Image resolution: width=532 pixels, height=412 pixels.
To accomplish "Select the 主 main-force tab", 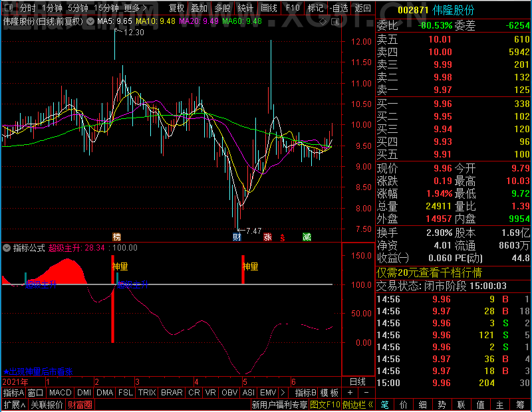I will (500, 405).
